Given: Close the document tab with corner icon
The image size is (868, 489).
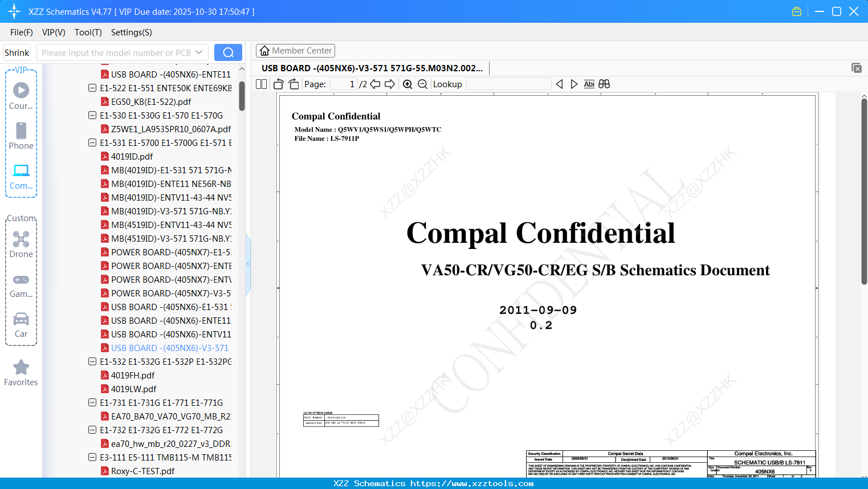Looking at the screenshot, I should [x=857, y=68].
